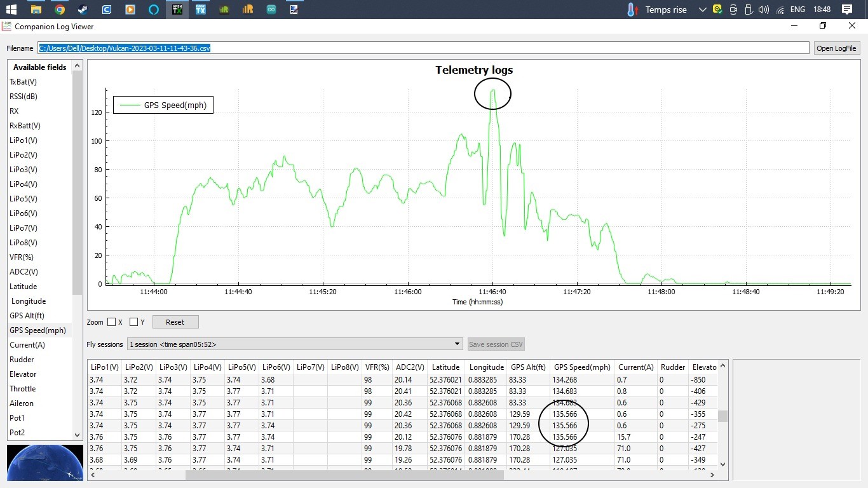
Task: Open File Explorer from the taskbar
Action: tap(36, 9)
